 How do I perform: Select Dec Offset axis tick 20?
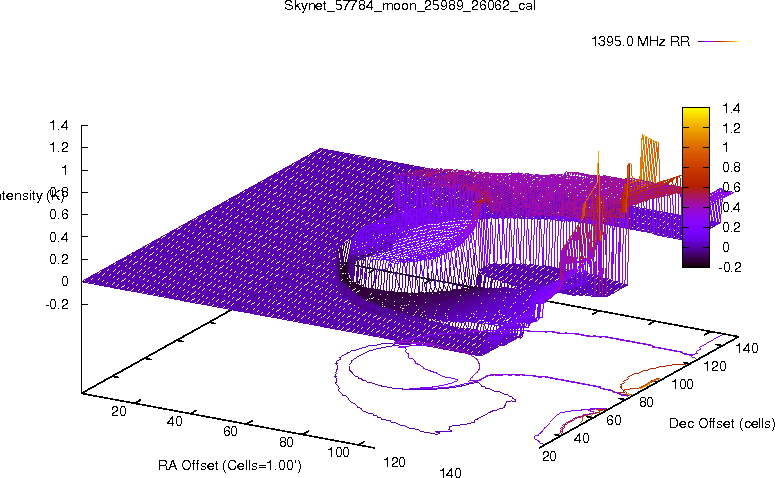point(549,456)
